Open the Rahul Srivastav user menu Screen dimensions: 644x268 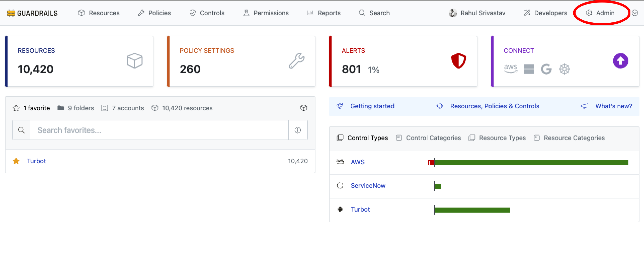click(477, 13)
